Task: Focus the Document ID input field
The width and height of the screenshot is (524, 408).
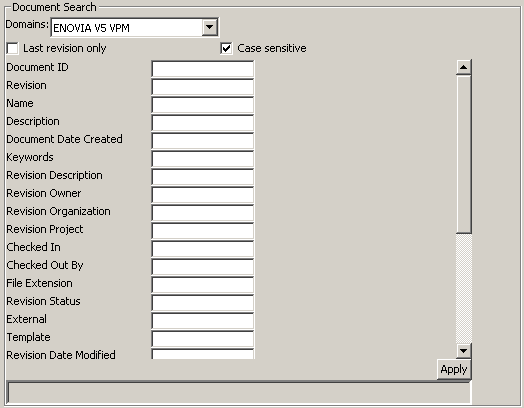Action: point(203,69)
